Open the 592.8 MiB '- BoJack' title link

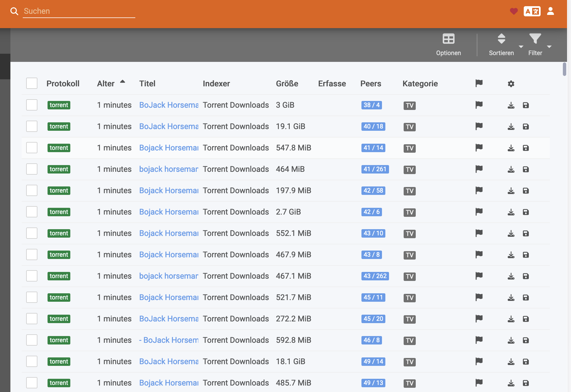169,340
